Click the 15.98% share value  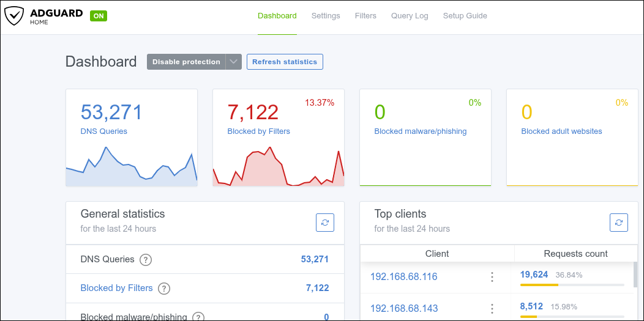[564, 307]
